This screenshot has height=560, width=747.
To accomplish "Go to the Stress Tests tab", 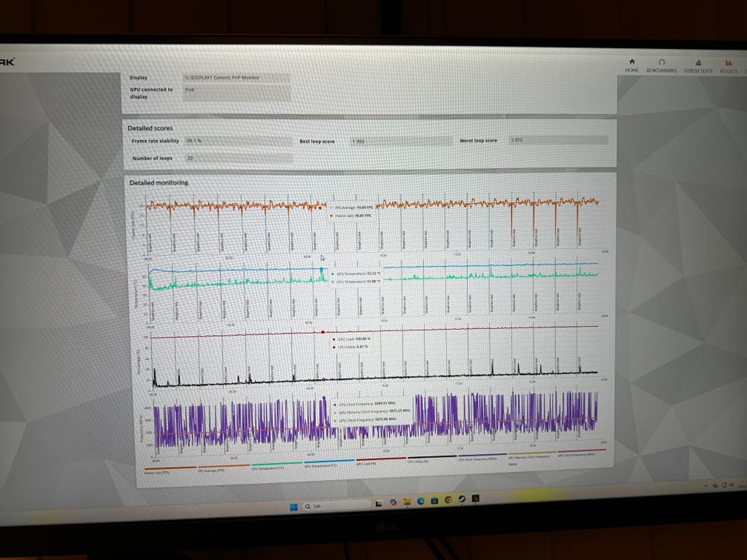I will point(698,67).
